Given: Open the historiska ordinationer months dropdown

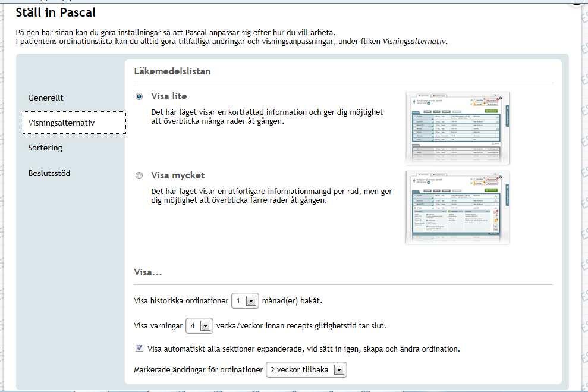Looking at the screenshot, I should [x=246, y=301].
